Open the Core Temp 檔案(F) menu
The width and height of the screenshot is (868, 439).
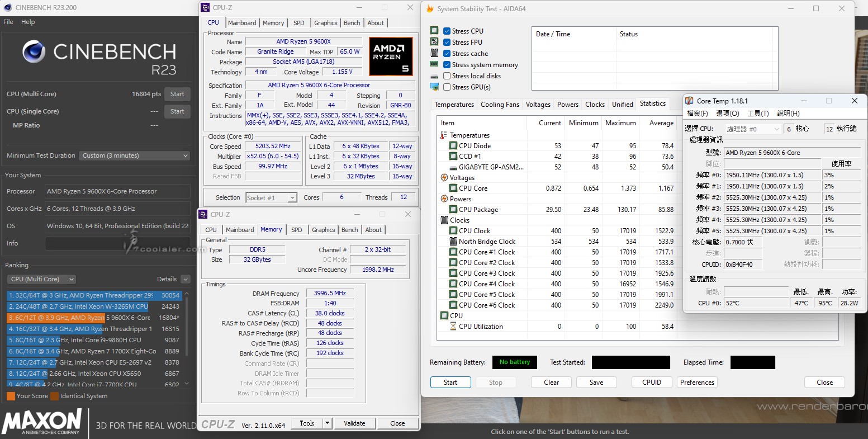(698, 114)
